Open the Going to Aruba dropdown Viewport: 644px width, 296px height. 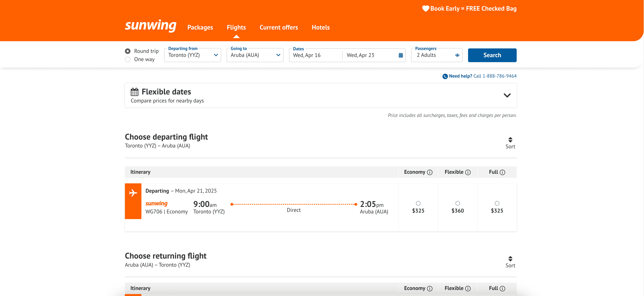pos(255,55)
